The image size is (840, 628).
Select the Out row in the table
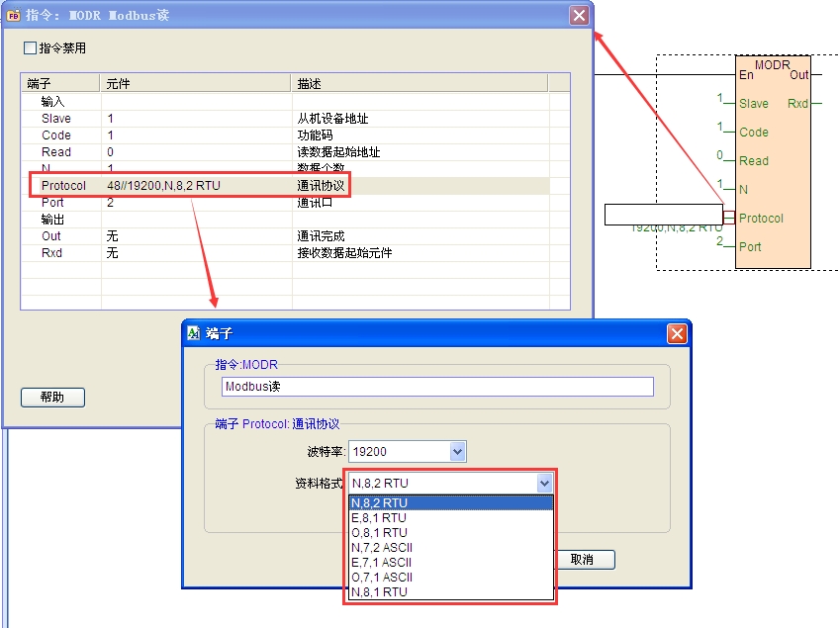tap(285, 236)
